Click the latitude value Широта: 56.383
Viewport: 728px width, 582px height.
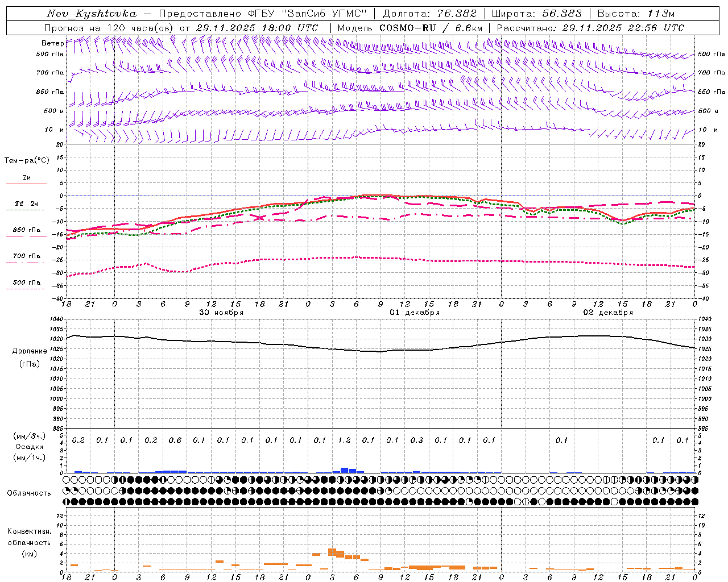point(537,14)
